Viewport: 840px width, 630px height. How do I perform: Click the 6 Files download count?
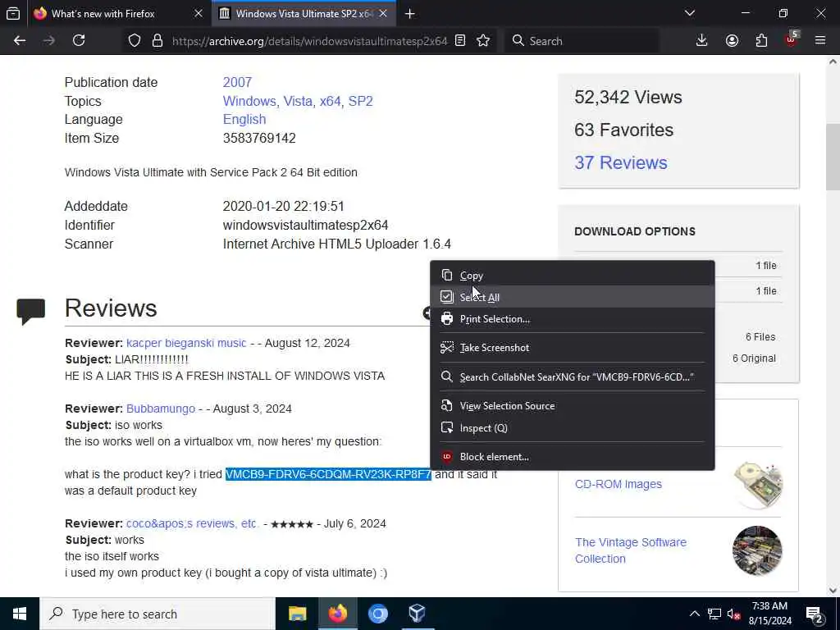click(760, 337)
